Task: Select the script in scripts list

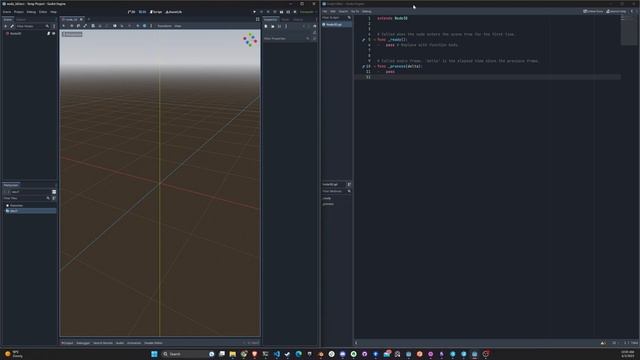Action: pyautogui.click(x=337, y=24)
